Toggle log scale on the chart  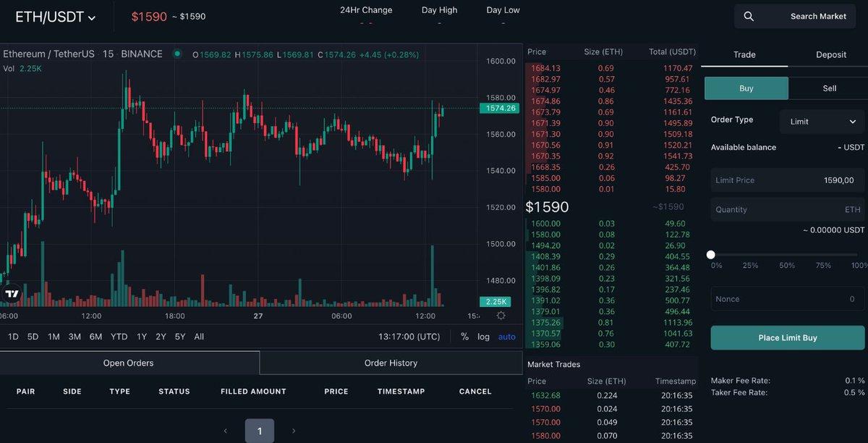point(483,337)
